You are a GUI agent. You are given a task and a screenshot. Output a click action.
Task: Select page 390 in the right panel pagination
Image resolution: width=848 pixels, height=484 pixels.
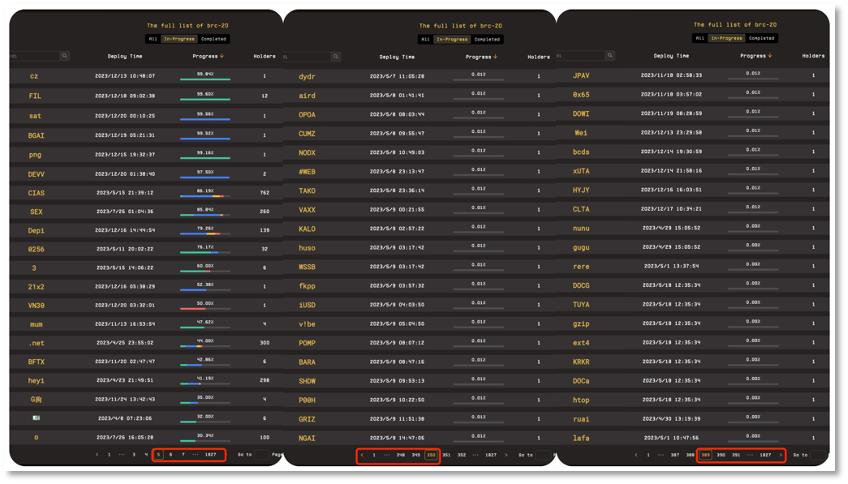coord(721,455)
